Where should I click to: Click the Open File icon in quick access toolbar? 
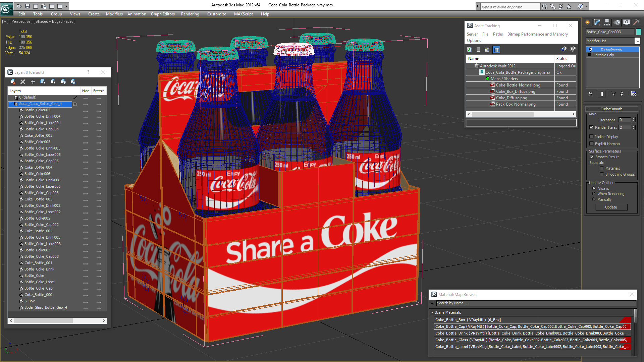pyautogui.click(x=19, y=6)
